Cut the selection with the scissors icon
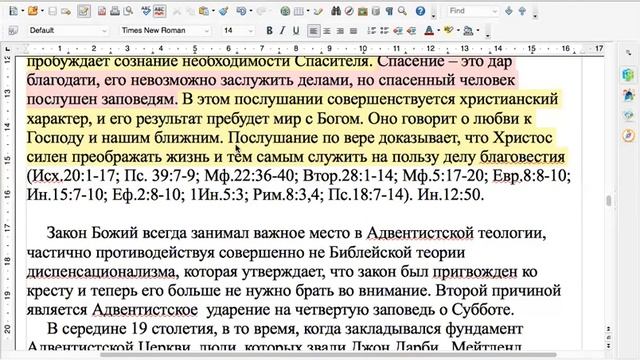The width and height of the screenshot is (640, 360). click(177, 11)
